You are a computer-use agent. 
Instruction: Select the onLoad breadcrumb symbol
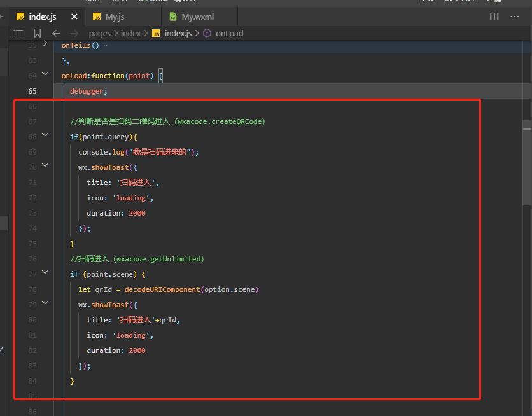[x=229, y=33]
